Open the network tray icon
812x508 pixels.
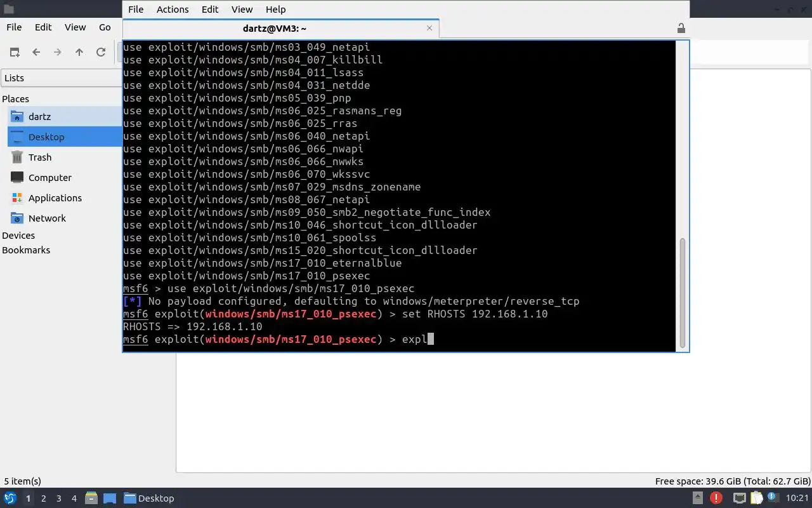739,498
